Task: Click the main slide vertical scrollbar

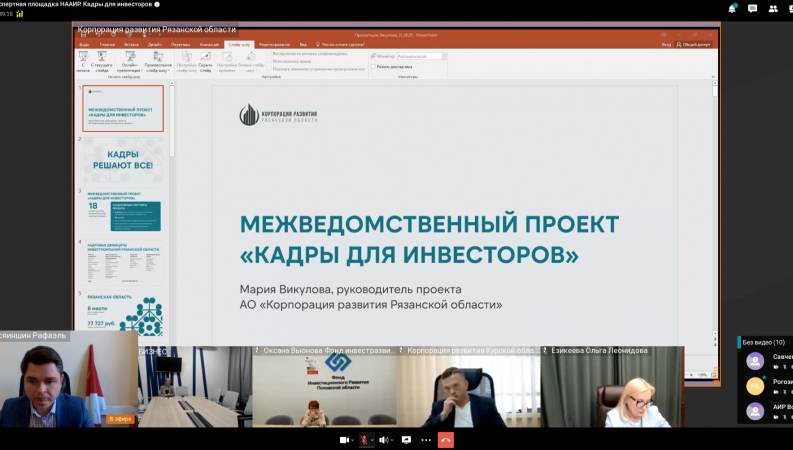Action: pyautogui.click(x=715, y=207)
